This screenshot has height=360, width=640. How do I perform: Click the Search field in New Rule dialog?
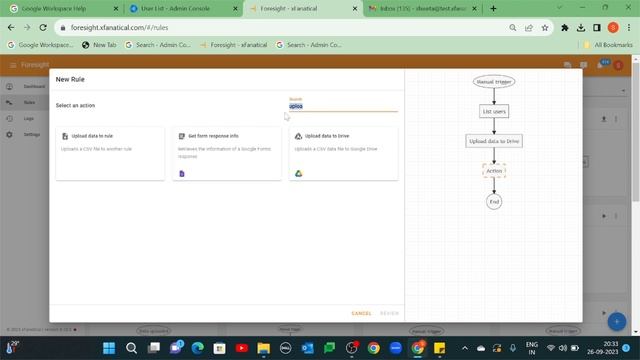tap(343, 106)
